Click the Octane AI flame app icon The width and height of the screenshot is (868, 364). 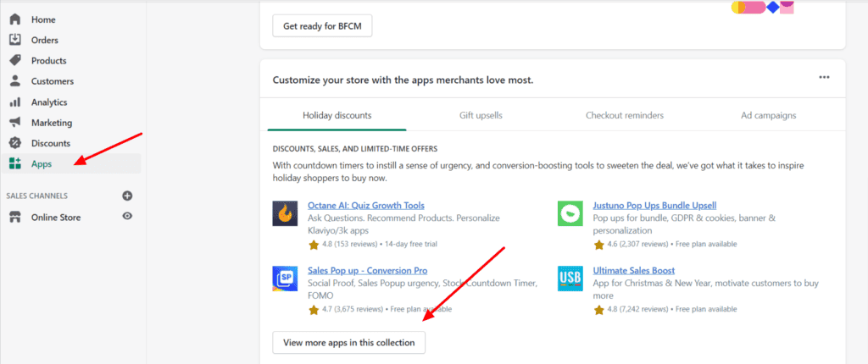click(285, 213)
